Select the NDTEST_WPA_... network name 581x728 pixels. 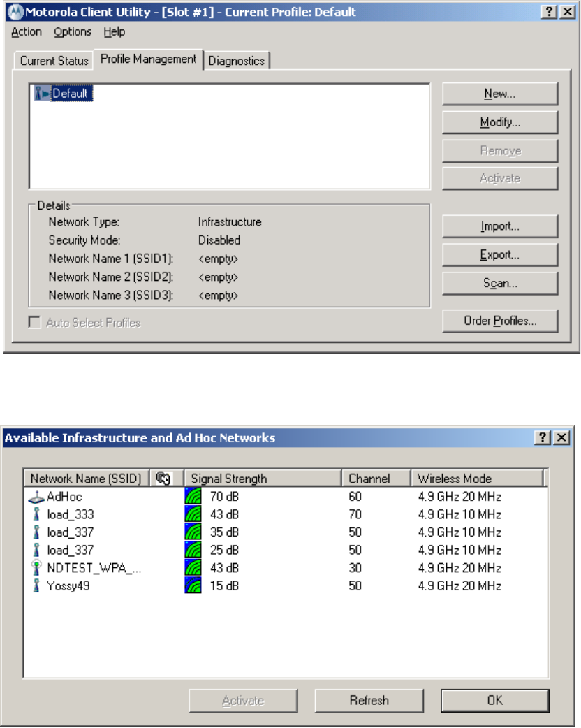point(94,568)
